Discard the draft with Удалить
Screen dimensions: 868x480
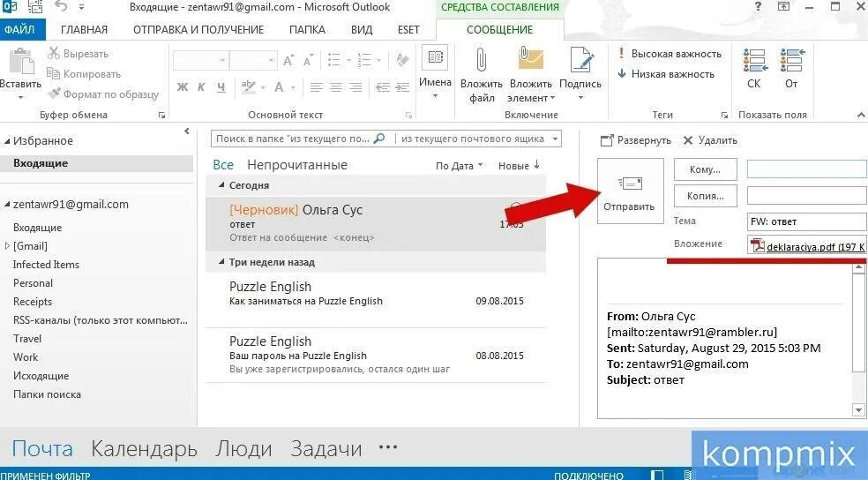(710, 140)
